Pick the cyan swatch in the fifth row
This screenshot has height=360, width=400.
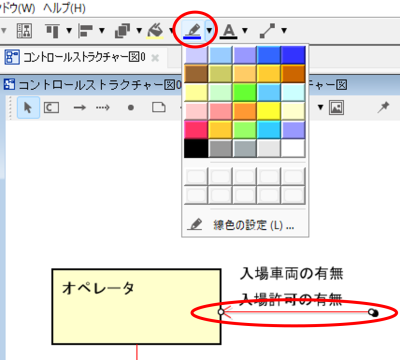[269, 130]
